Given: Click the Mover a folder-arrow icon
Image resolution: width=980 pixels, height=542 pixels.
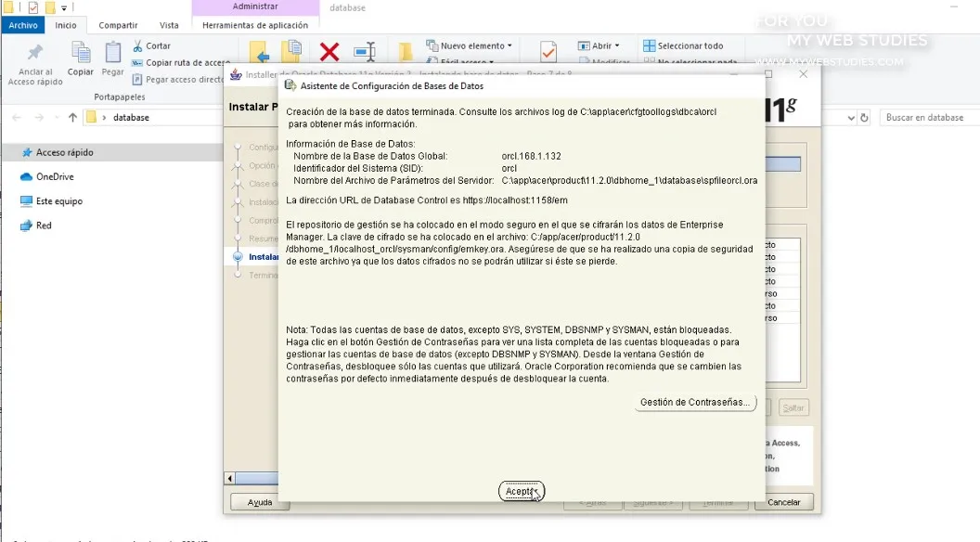Looking at the screenshot, I should click(259, 52).
